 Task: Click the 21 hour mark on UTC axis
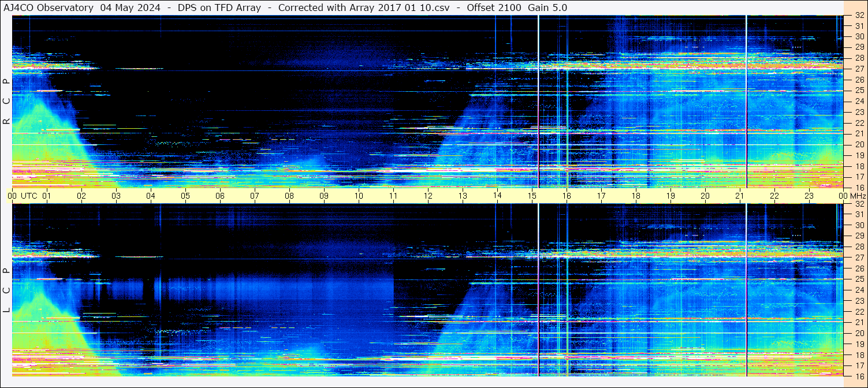click(740, 196)
